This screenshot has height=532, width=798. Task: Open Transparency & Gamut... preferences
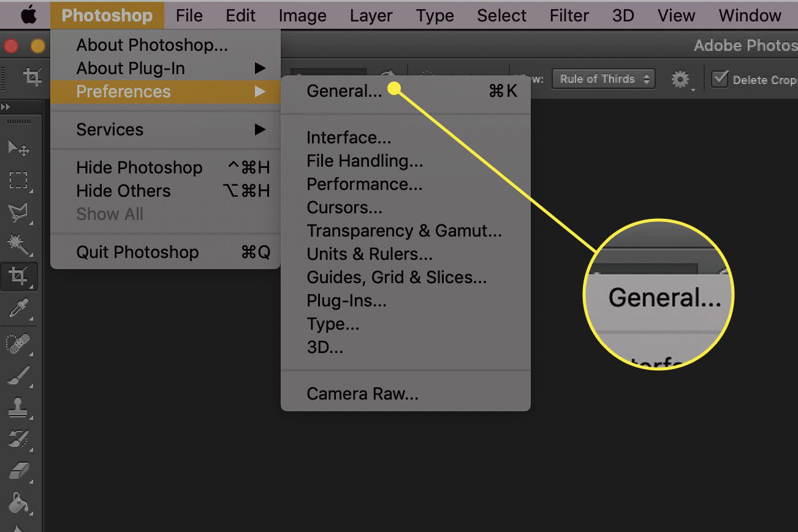click(x=405, y=230)
